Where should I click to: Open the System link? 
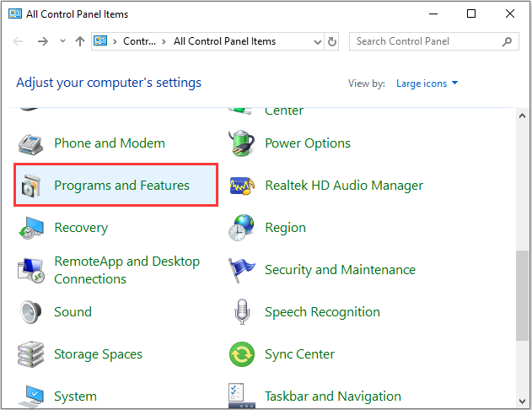[75, 397]
